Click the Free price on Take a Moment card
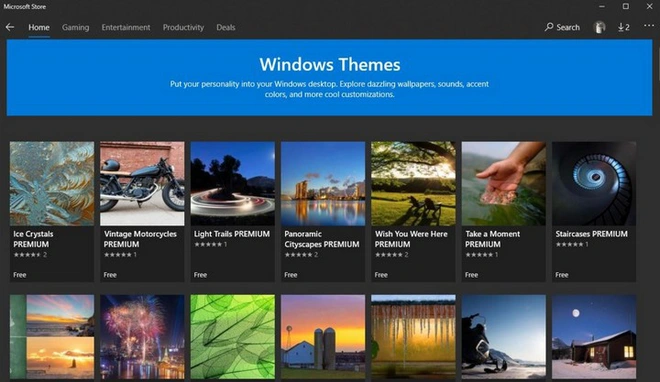Image resolution: width=660 pixels, height=382 pixels. [x=471, y=275]
